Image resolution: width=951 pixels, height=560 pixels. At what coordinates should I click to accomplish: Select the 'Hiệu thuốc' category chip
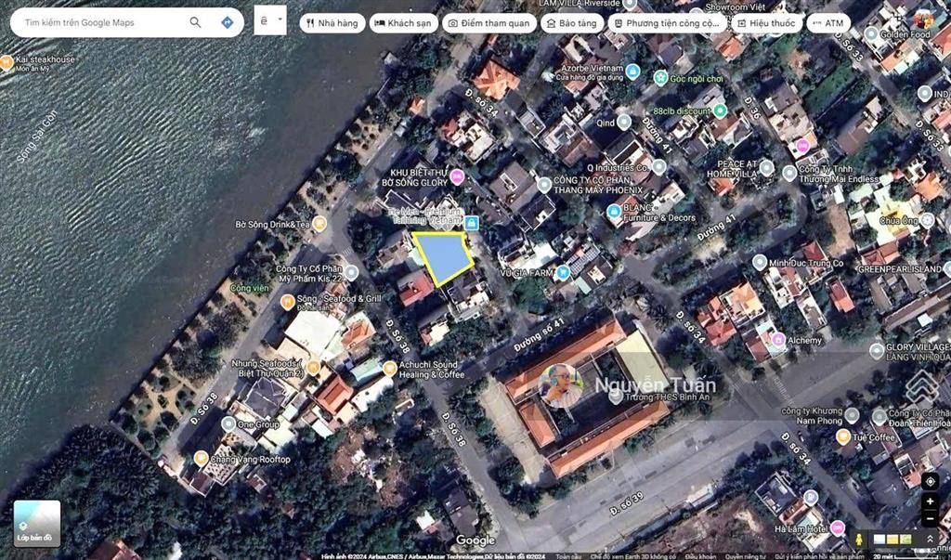click(x=766, y=23)
